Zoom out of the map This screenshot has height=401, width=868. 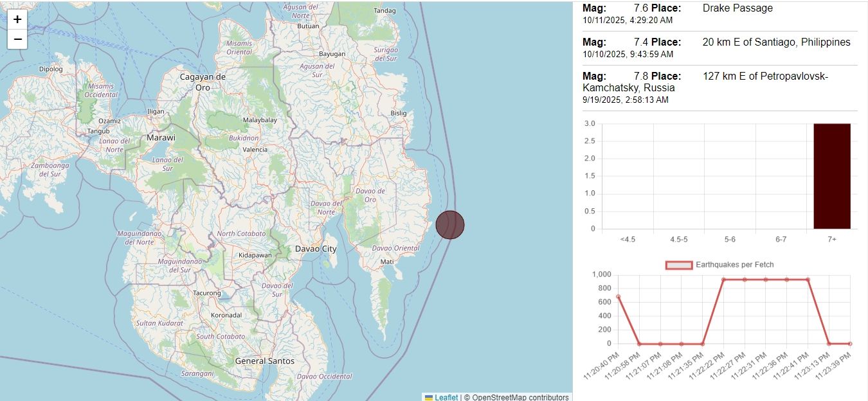(x=17, y=39)
